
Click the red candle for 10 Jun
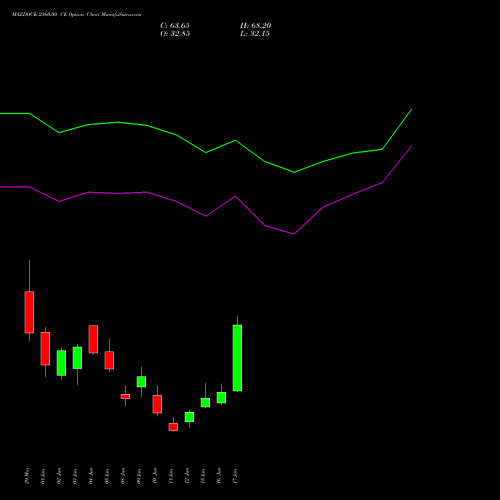pos(157,404)
